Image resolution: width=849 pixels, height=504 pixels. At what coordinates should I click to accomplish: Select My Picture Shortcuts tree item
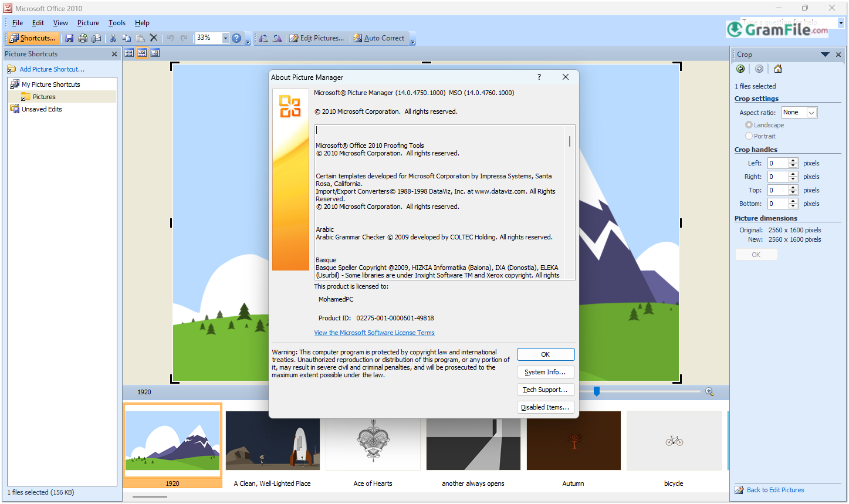(50, 84)
